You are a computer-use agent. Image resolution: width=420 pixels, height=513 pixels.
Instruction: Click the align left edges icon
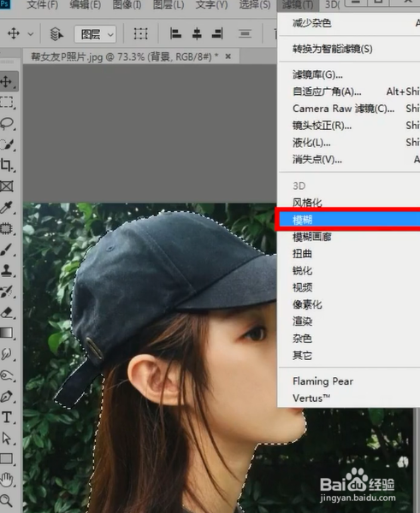(x=176, y=33)
